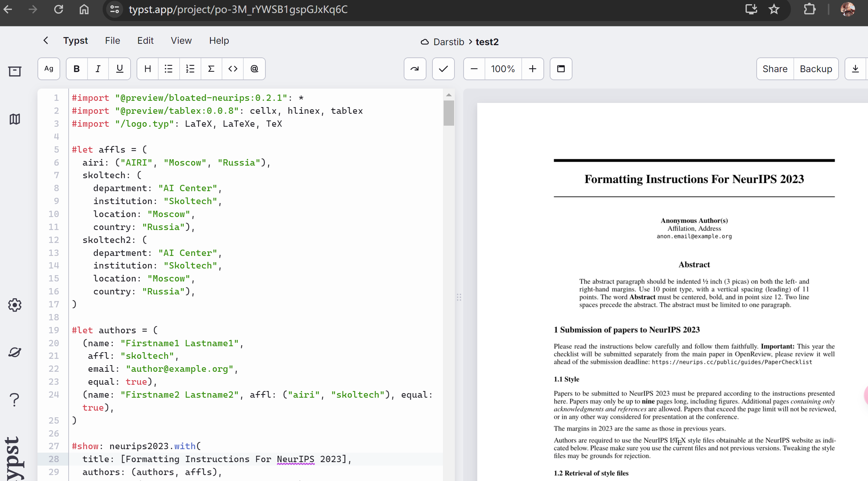Click the Share button
The image size is (868, 481).
pyautogui.click(x=775, y=69)
